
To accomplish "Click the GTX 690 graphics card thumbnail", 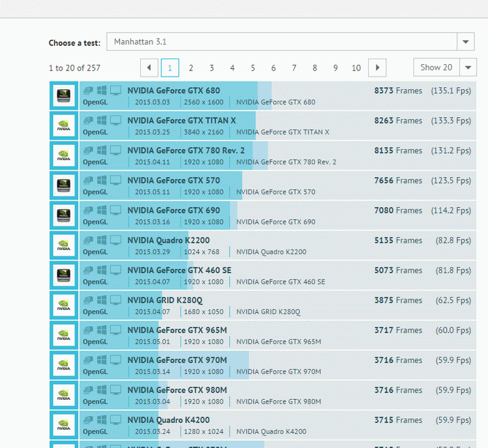I will (64, 215).
